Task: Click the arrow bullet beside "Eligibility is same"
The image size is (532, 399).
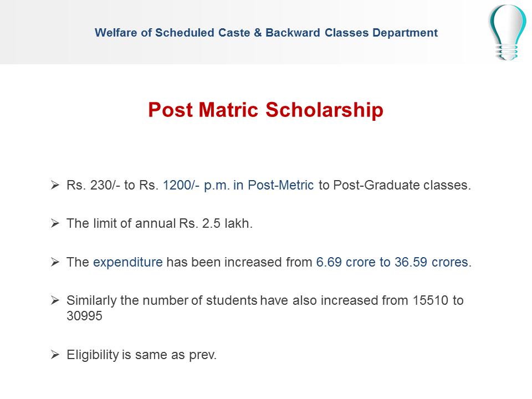Action: pyautogui.click(x=55, y=355)
